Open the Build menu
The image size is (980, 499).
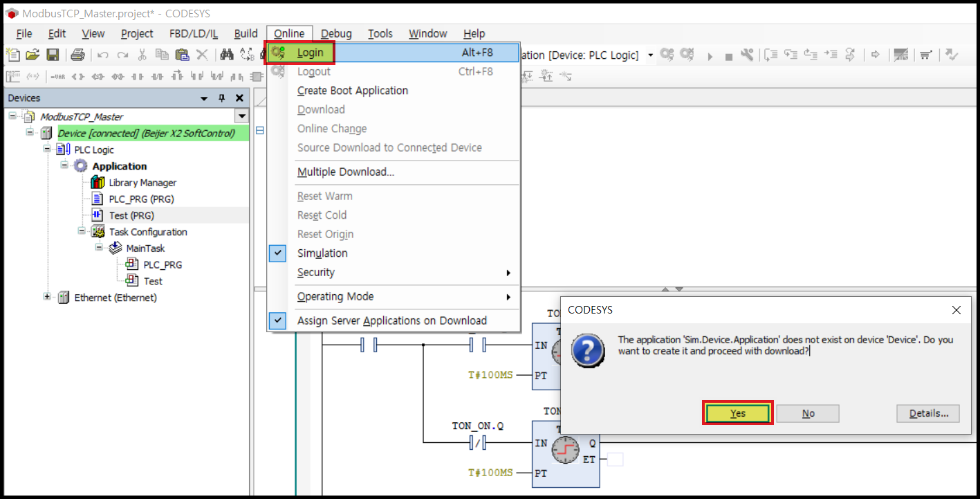tap(246, 33)
